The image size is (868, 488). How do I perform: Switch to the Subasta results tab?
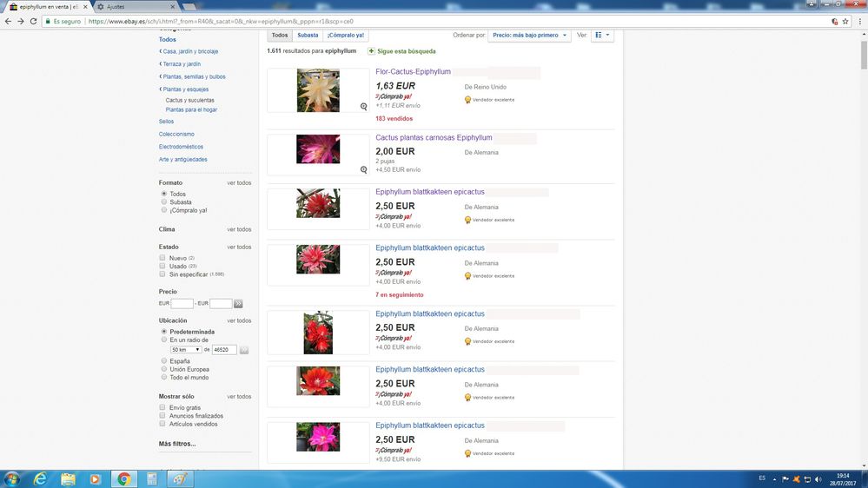click(308, 35)
